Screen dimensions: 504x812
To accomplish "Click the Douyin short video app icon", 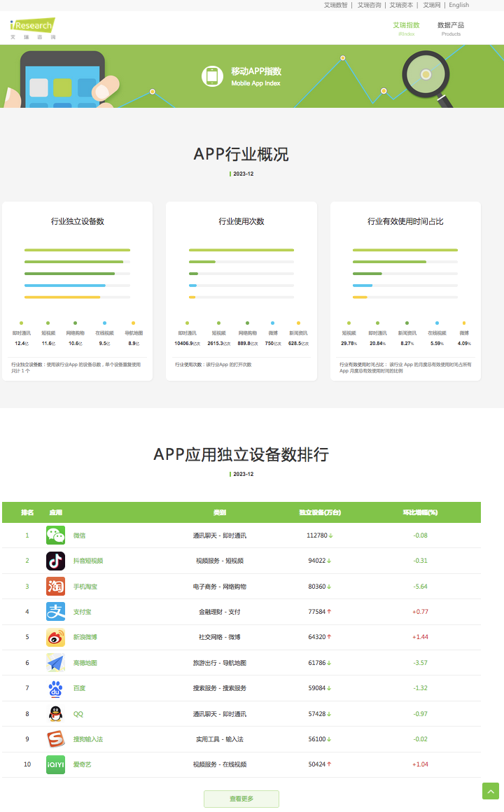I will [x=55, y=560].
